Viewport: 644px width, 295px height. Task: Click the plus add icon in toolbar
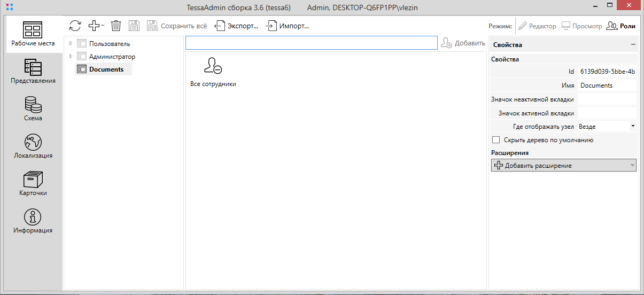(x=94, y=26)
